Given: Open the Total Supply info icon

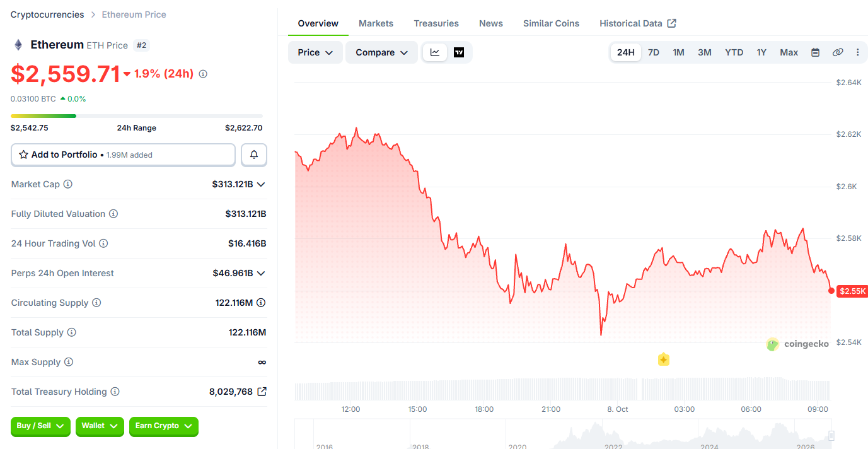Looking at the screenshot, I should [72, 332].
